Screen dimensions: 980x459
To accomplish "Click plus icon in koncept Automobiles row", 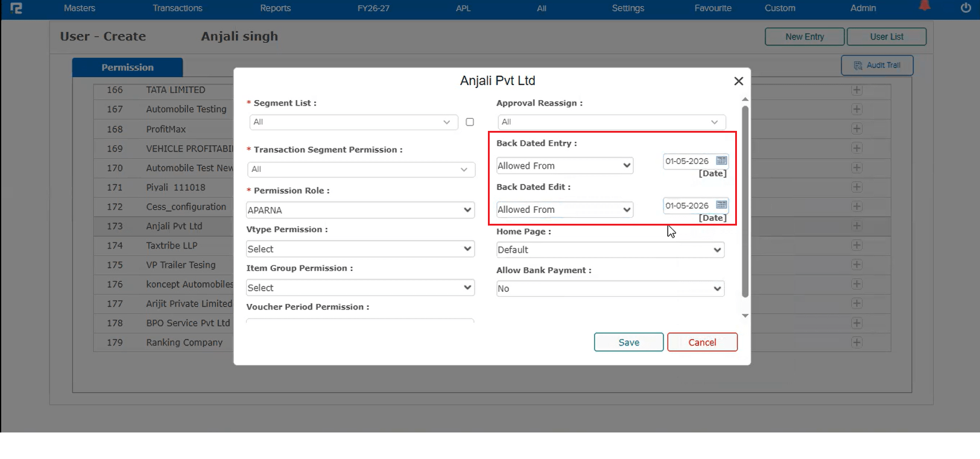I will pos(856,284).
